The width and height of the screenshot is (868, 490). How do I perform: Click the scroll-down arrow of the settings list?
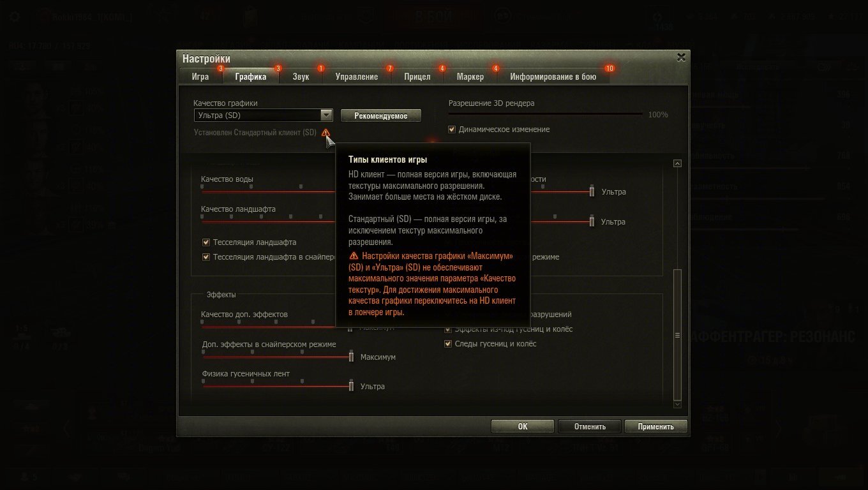tap(677, 405)
